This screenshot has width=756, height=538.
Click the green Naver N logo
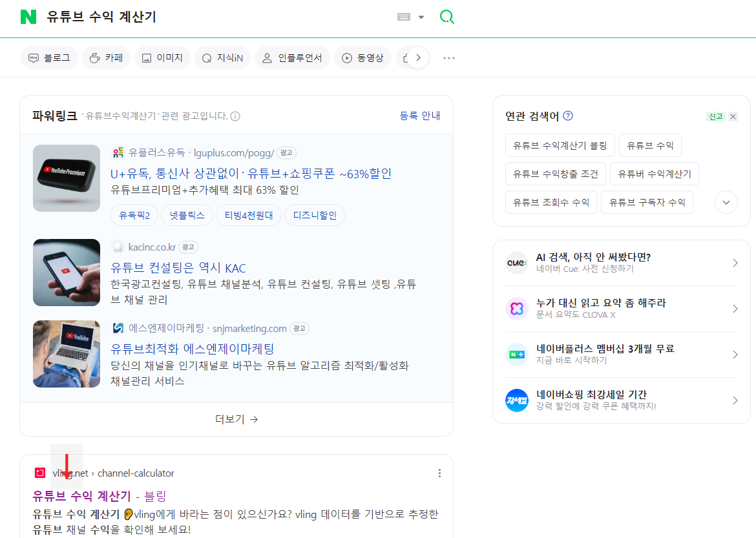tap(28, 17)
